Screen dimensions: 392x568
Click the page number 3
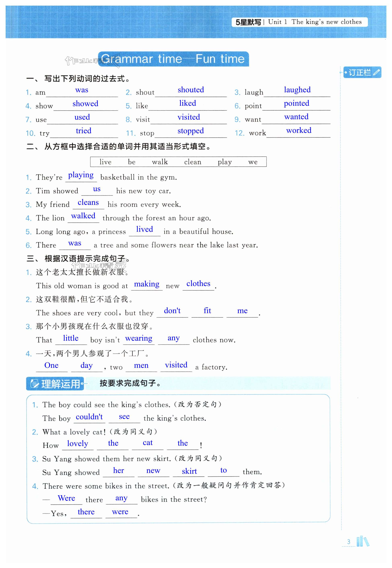(x=349, y=541)
